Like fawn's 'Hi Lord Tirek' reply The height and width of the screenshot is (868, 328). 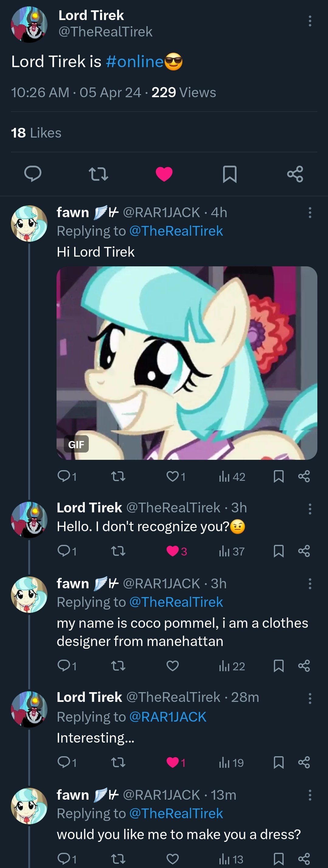point(173,476)
